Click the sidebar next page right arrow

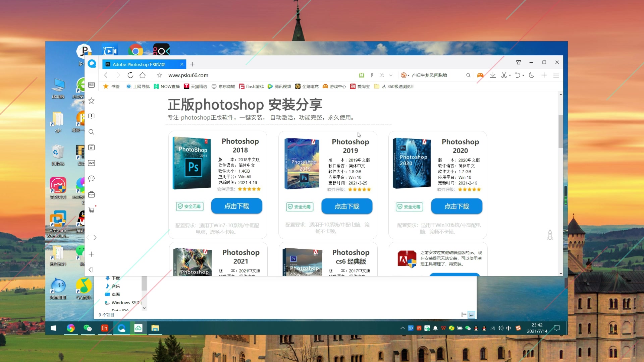[95, 238]
